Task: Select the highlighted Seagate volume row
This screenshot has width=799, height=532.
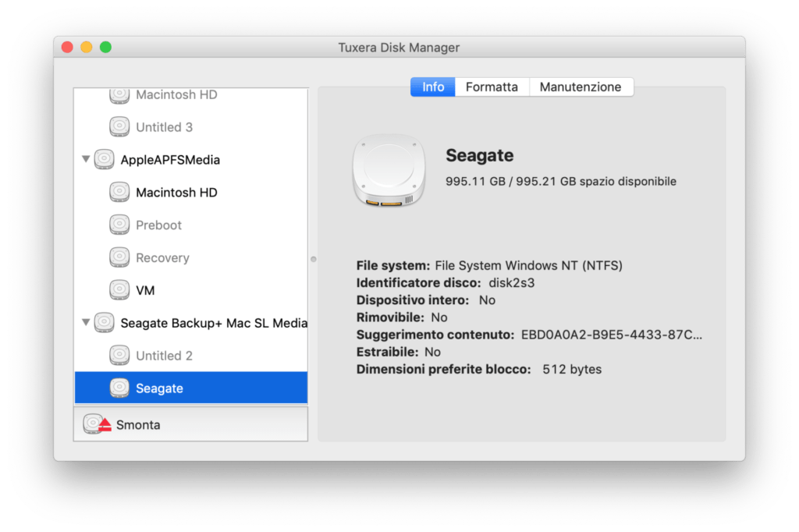Action: [x=191, y=388]
